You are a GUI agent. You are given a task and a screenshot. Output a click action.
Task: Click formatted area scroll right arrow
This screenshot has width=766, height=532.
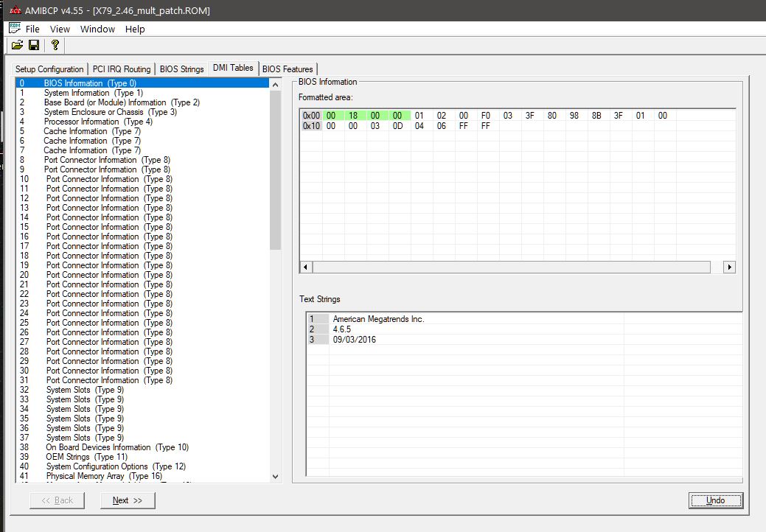pos(729,267)
